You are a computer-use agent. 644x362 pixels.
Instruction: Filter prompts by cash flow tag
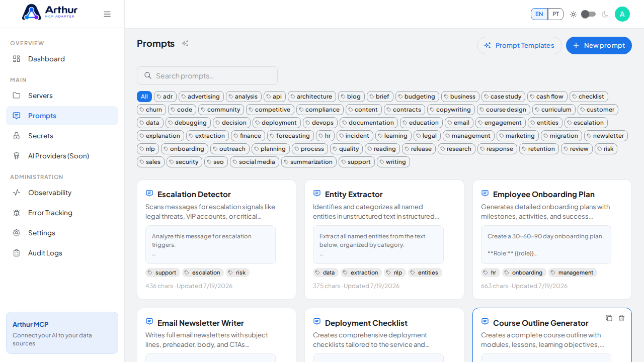click(x=547, y=97)
